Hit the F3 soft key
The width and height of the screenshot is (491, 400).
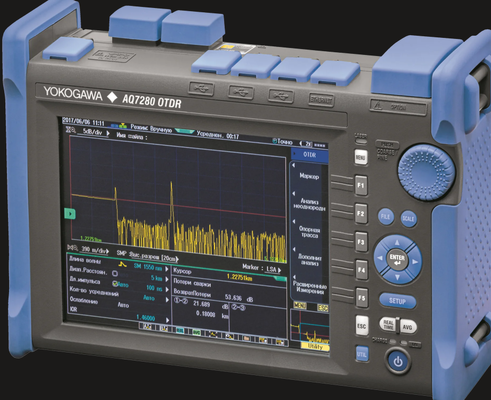point(361,242)
